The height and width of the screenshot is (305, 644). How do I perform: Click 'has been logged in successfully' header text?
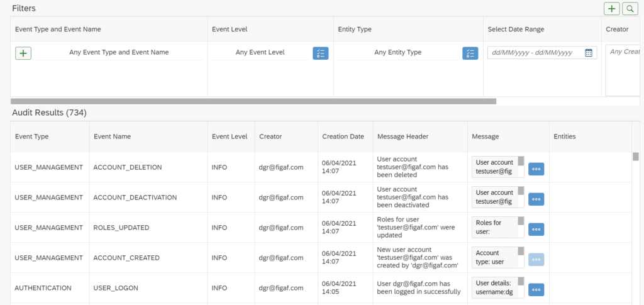418,288
